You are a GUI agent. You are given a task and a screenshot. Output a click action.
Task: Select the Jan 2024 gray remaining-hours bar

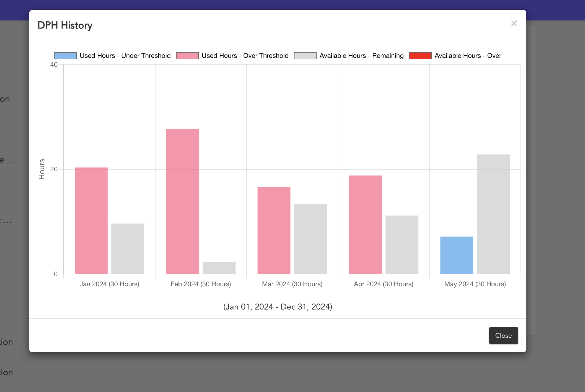[x=128, y=249]
